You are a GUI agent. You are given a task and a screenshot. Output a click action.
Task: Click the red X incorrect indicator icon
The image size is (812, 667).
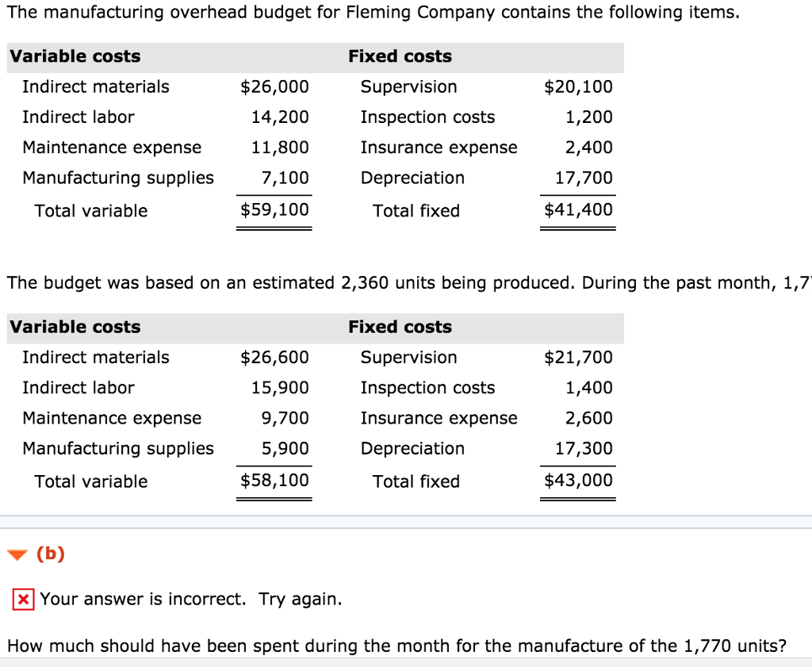(23, 600)
